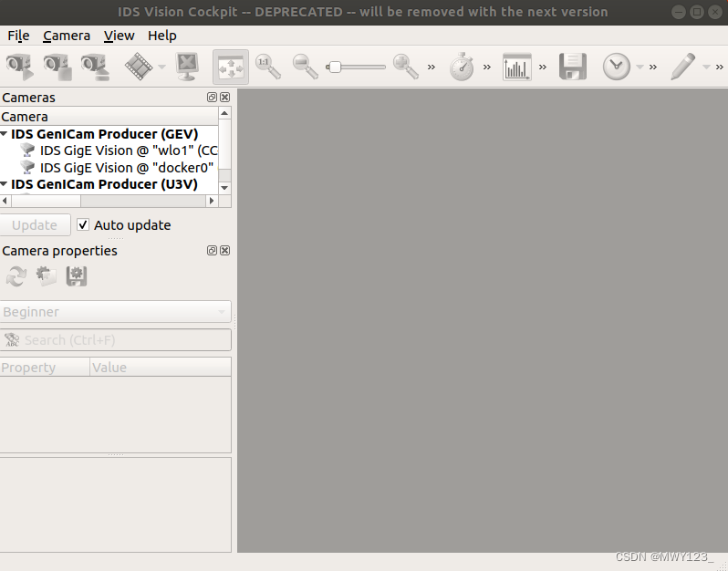The image size is (728, 571).
Task: Click the Search (Ctrl+F) input field
Action: coord(115,340)
